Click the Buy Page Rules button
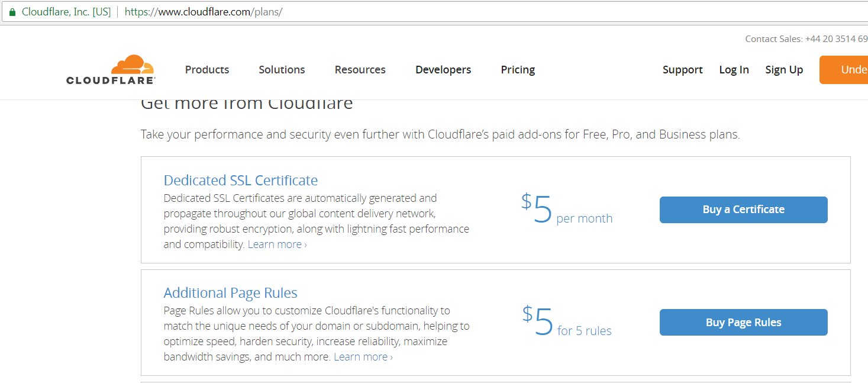The width and height of the screenshot is (868, 383). pyautogui.click(x=744, y=323)
